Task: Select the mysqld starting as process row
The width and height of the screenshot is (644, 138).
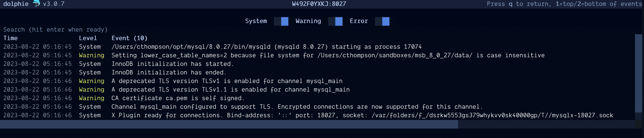Action: pyautogui.click(x=317, y=47)
